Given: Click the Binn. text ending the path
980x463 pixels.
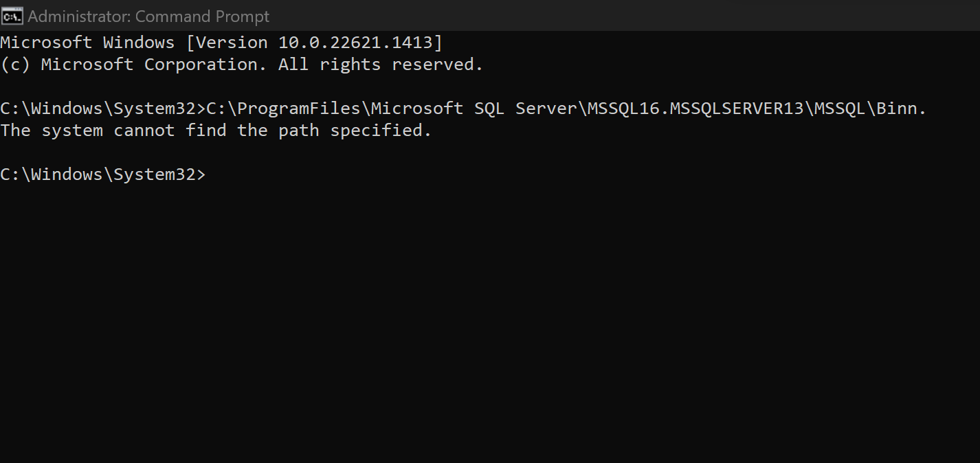Looking at the screenshot, I should coord(902,109).
